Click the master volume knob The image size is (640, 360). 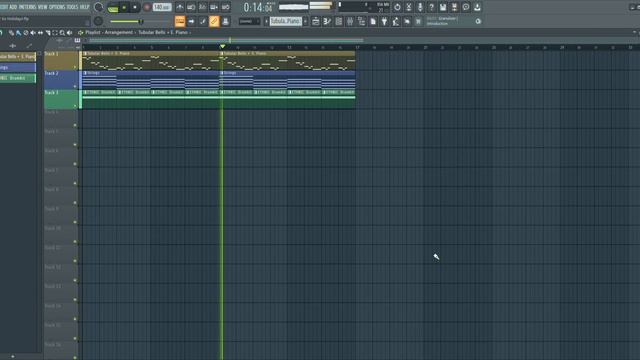[x=98, y=7]
